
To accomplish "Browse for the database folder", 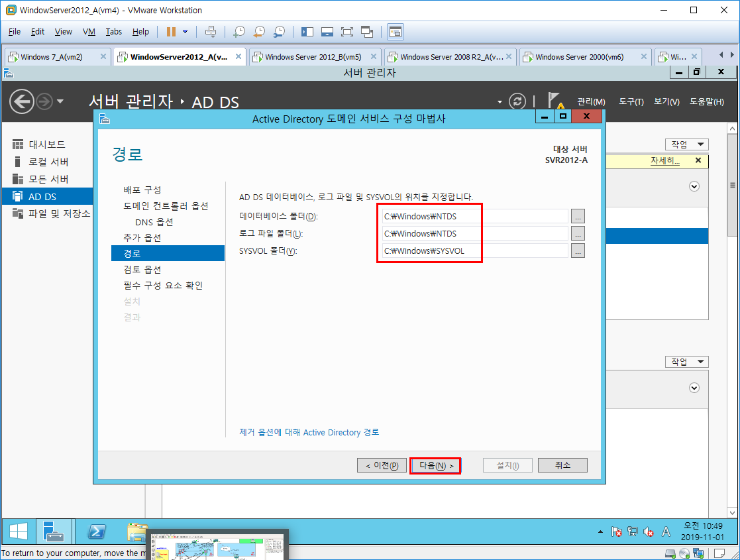I will pyautogui.click(x=578, y=216).
